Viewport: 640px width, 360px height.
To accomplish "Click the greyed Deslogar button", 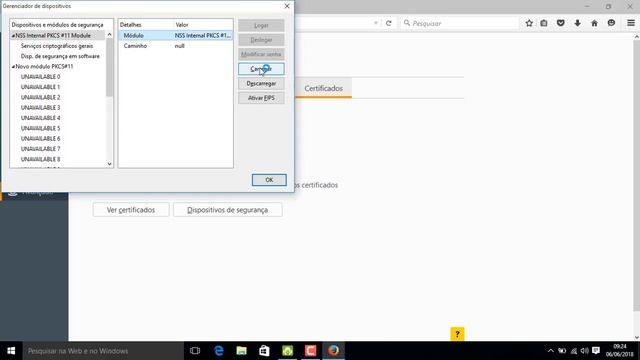I will [261, 40].
